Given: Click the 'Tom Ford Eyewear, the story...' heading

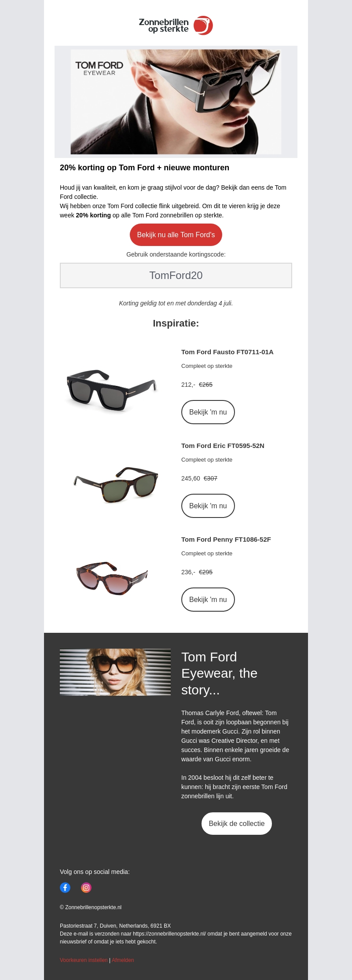Looking at the screenshot, I should pos(219,673).
